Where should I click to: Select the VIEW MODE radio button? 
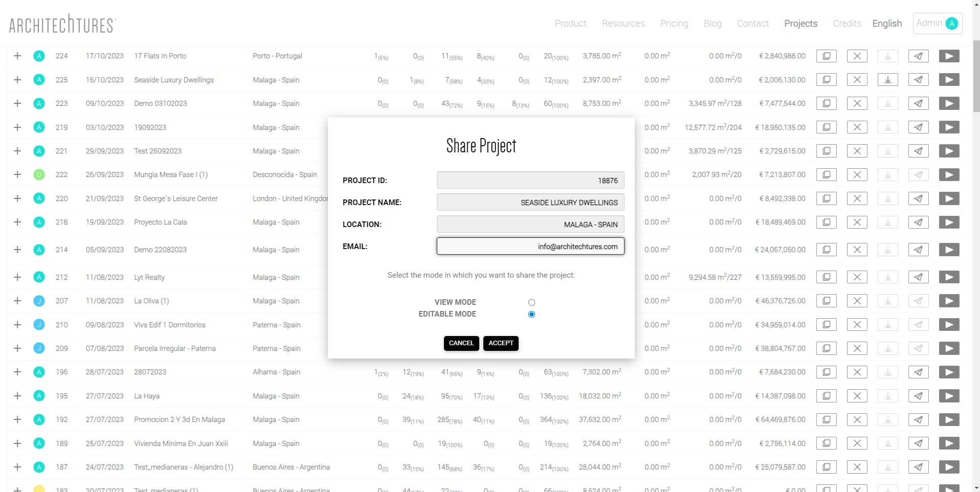pos(531,302)
